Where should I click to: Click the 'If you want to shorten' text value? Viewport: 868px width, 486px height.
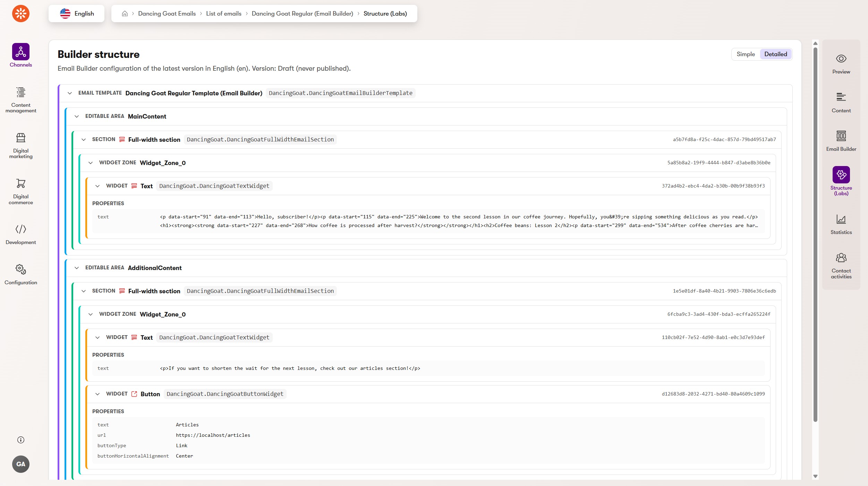(290, 368)
